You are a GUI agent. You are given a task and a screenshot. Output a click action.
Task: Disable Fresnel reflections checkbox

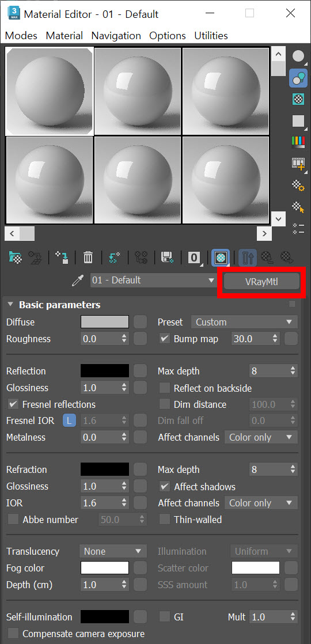point(14,404)
